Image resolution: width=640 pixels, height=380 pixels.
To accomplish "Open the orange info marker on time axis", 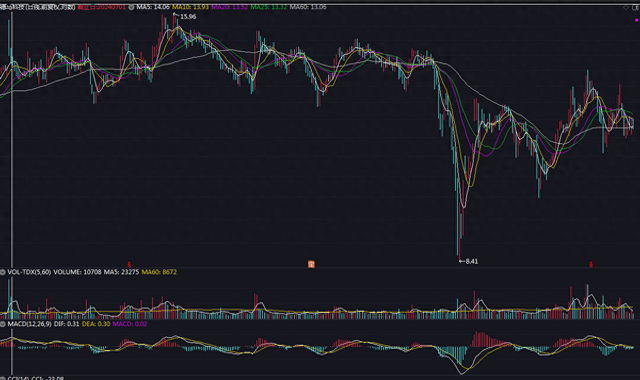I will 311,264.
